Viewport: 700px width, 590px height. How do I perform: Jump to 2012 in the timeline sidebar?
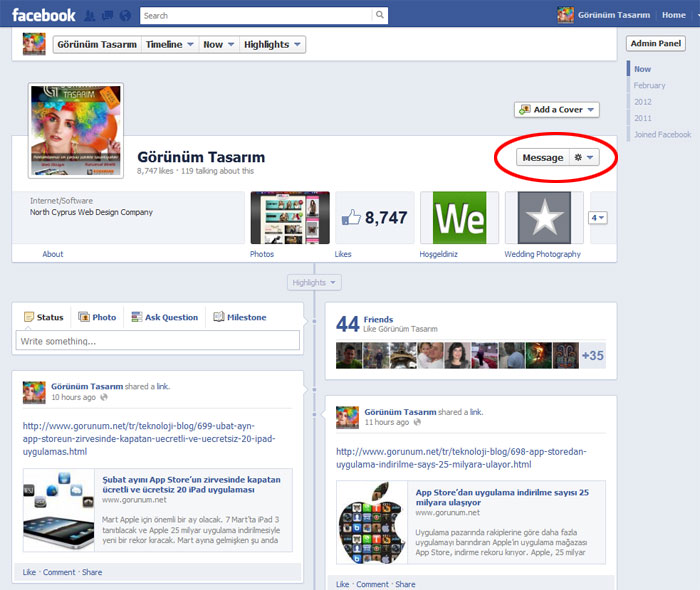[642, 102]
